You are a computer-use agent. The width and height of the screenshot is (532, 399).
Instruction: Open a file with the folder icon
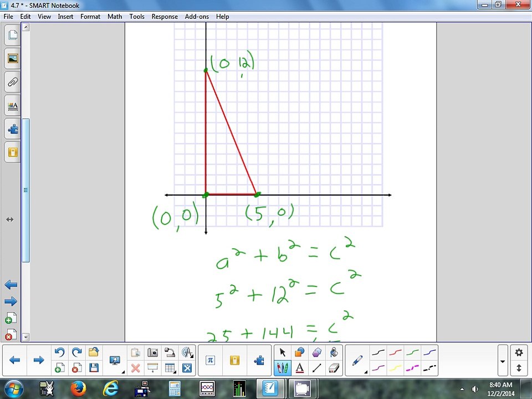tap(93, 352)
